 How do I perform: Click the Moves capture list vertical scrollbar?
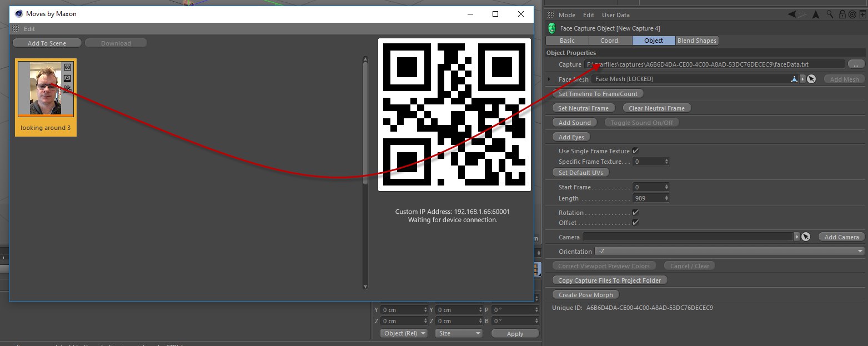tap(365, 173)
